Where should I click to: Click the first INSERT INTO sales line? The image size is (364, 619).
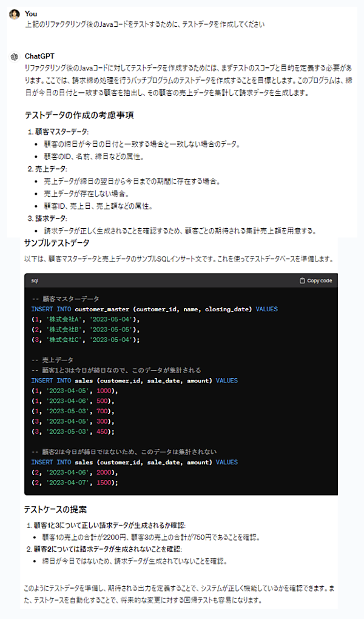pyautogui.click(x=134, y=381)
